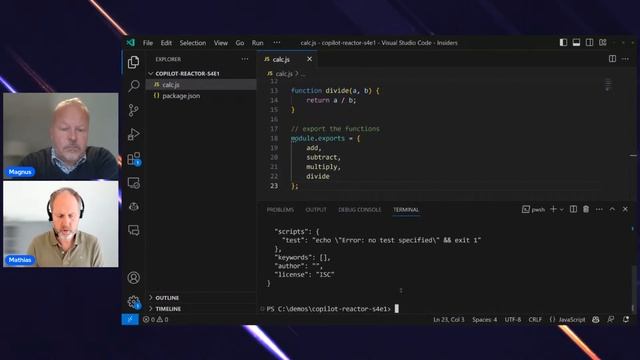The width and height of the screenshot is (640, 360).
Task: Toggle the primary side bar
Action: point(563,42)
